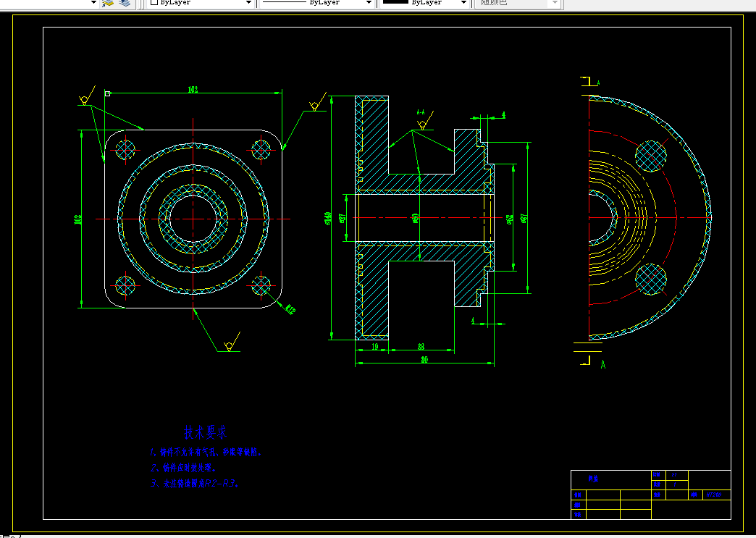Select technical note line starting with 2、
Image resolution: width=756 pixels, height=538 pixels.
pyautogui.click(x=183, y=468)
